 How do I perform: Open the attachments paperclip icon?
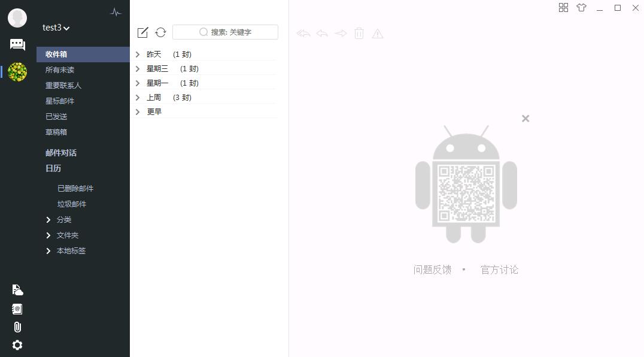tap(17, 327)
